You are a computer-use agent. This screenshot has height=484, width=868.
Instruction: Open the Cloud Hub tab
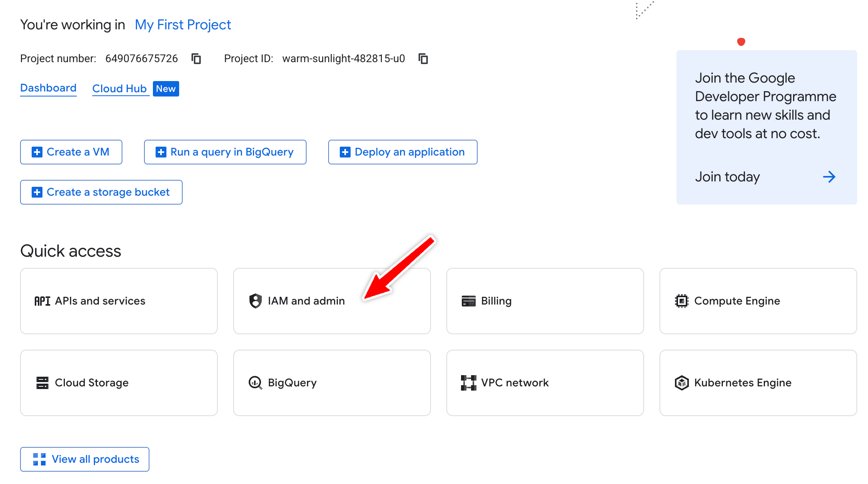(x=120, y=89)
